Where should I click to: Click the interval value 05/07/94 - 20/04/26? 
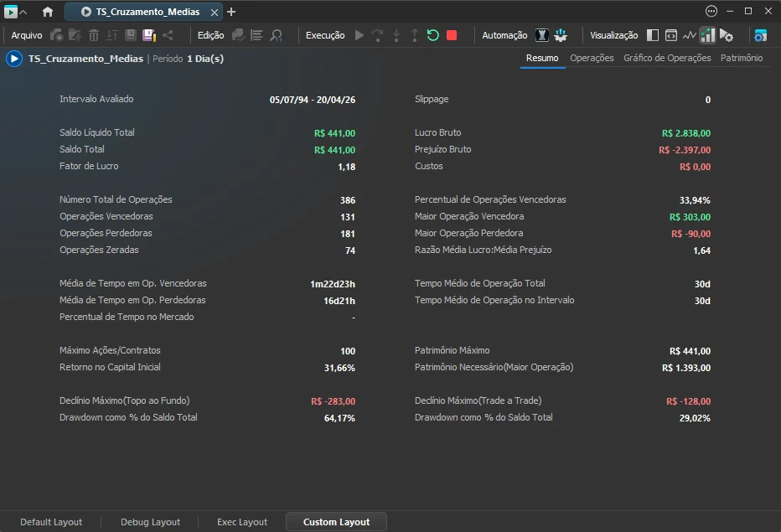pos(313,100)
